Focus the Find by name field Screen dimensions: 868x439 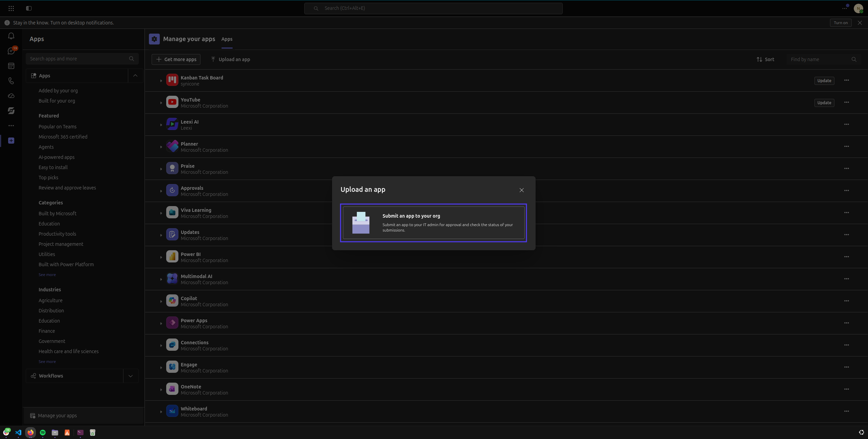pos(824,59)
